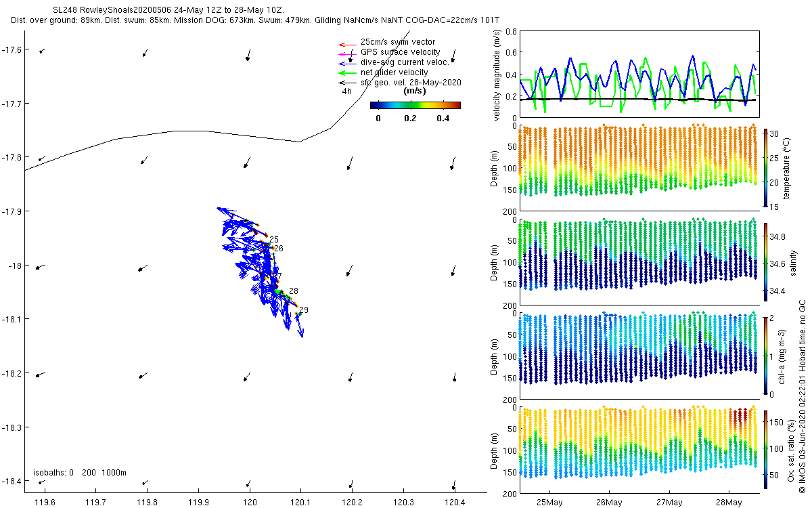The image size is (812, 508).
Task: Click the '150' oxygen colorbar tick
Action: 778,422
